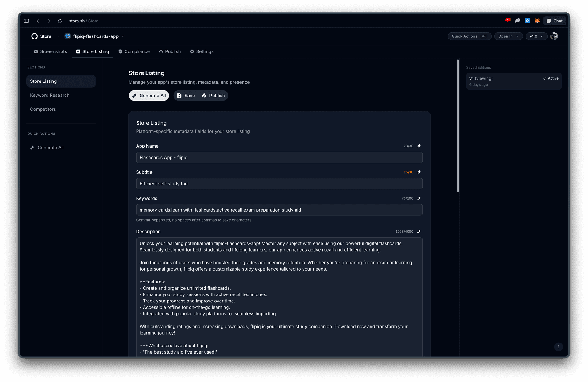588x382 pixels.
Task: Generate the Subtitle using its sparkle icon
Action: coord(419,172)
